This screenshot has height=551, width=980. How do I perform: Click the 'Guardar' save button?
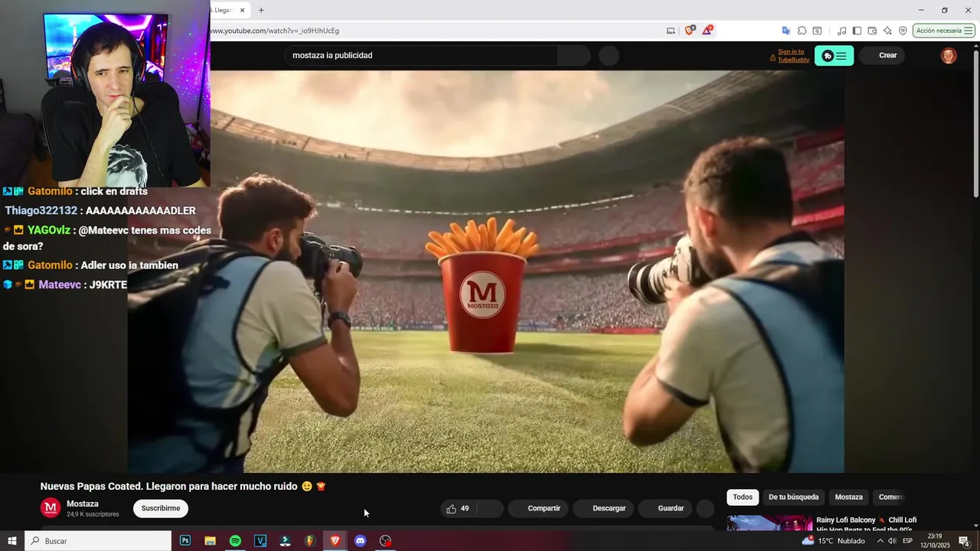point(665,508)
